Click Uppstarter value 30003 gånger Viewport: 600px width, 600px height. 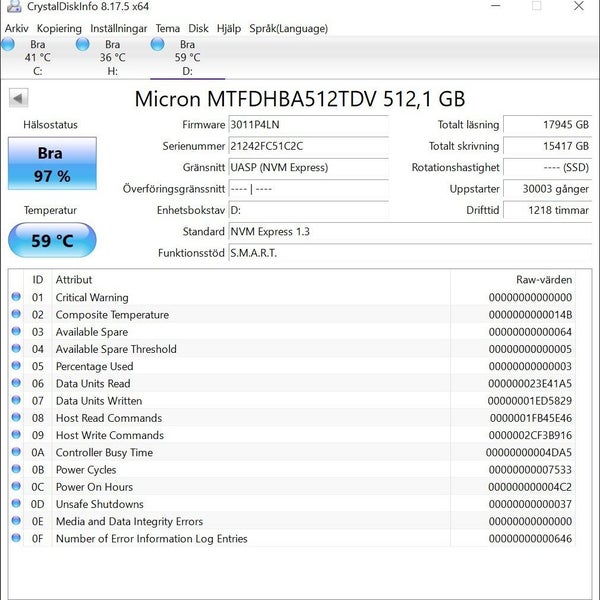coord(548,189)
